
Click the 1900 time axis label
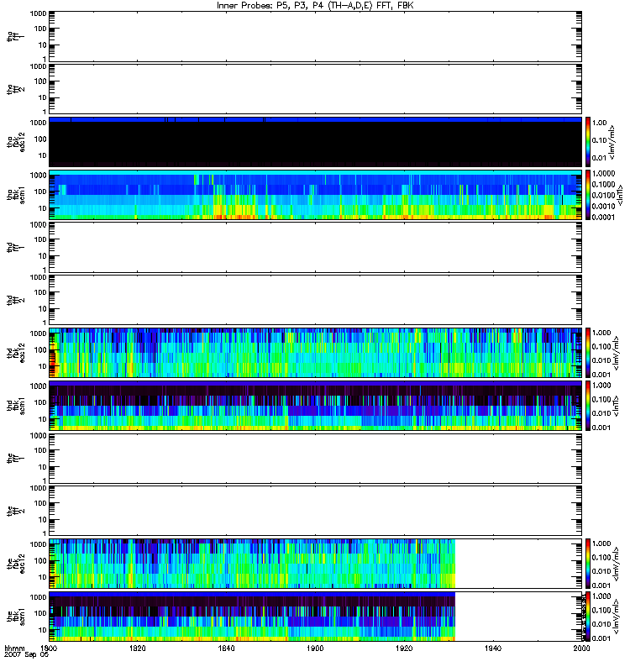tap(315, 648)
